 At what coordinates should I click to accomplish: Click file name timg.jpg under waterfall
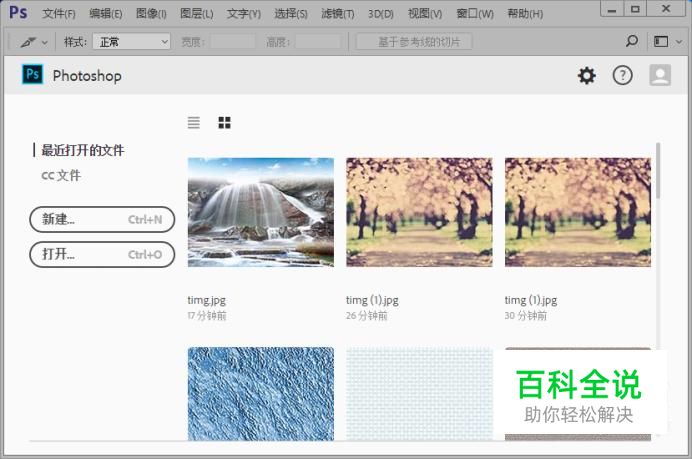pyautogui.click(x=207, y=301)
